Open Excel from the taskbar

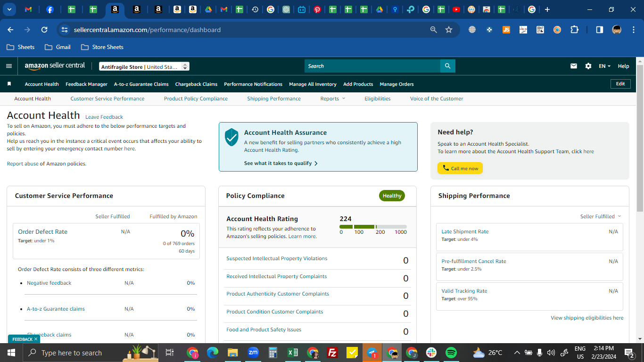293,353
